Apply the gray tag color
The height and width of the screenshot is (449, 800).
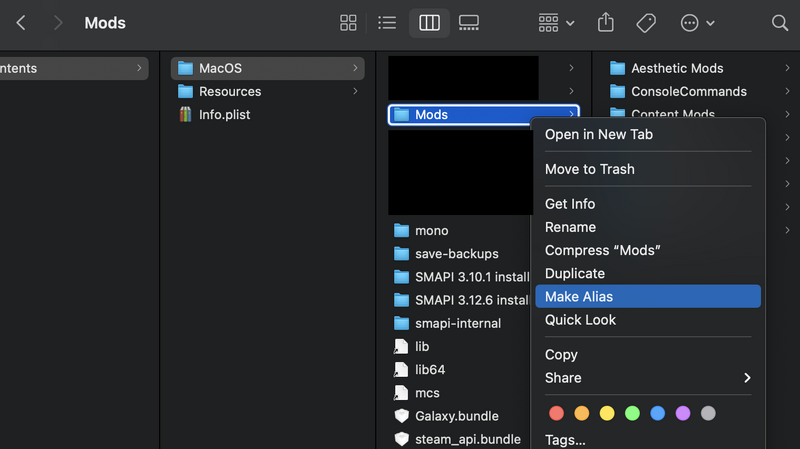[708, 413]
